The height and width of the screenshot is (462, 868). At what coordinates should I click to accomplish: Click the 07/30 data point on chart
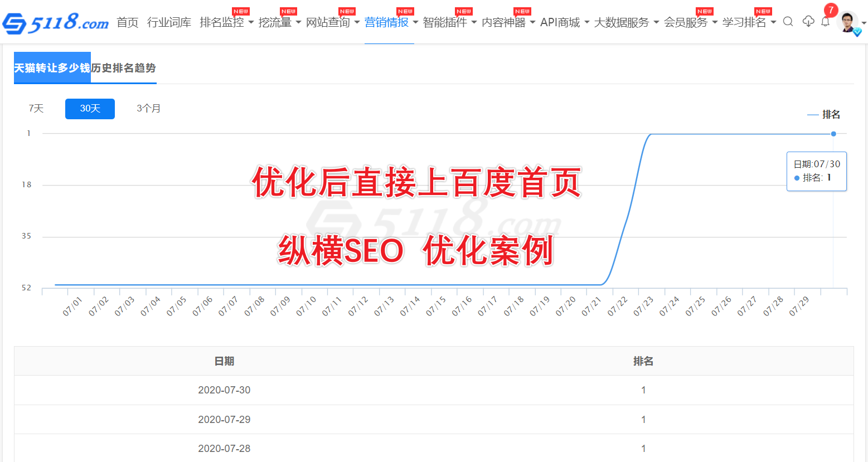(x=833, y=134)
